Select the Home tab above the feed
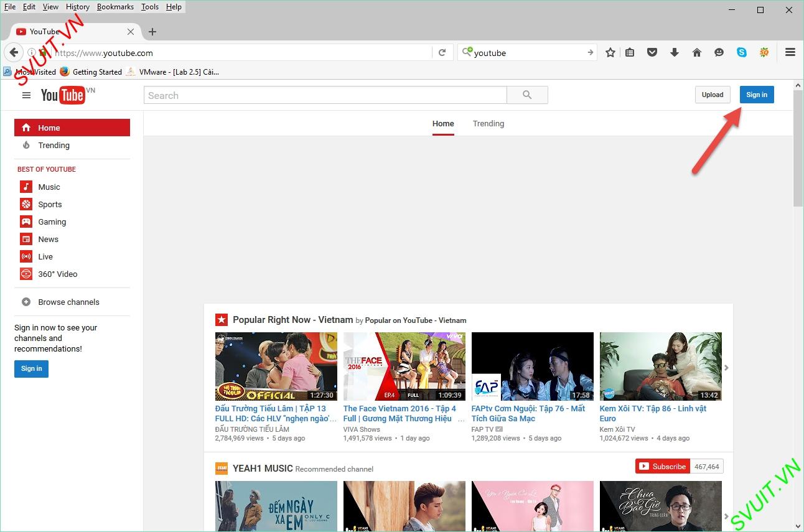The width and height of the screenshot is (804, 532). tap(443, 123)
